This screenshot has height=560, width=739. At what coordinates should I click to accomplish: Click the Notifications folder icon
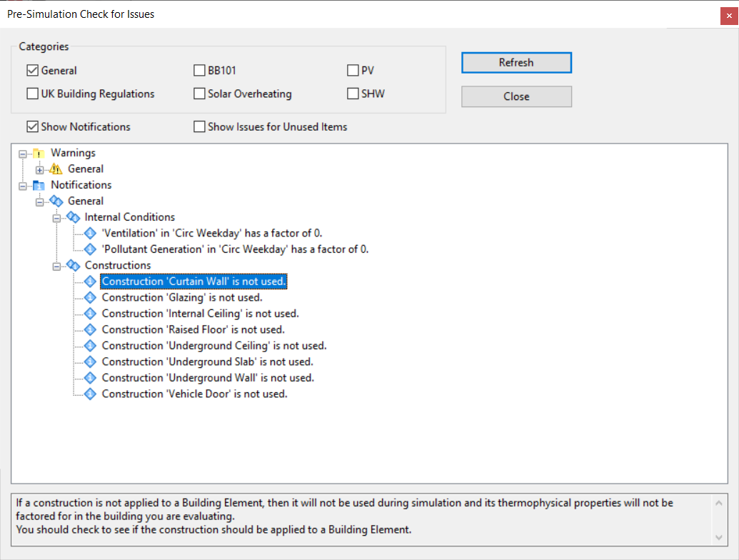point(39,185)
